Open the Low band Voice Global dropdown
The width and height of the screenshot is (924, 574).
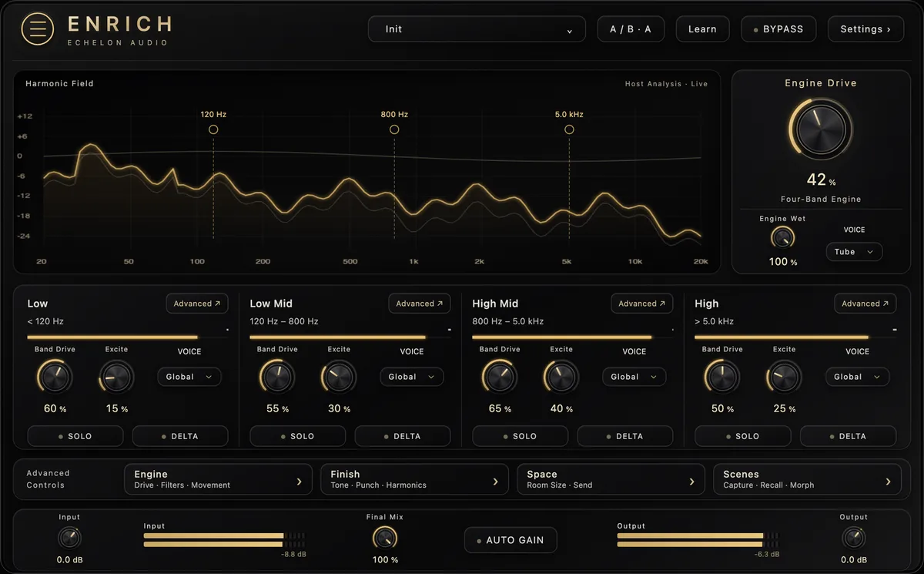[189, 377]
